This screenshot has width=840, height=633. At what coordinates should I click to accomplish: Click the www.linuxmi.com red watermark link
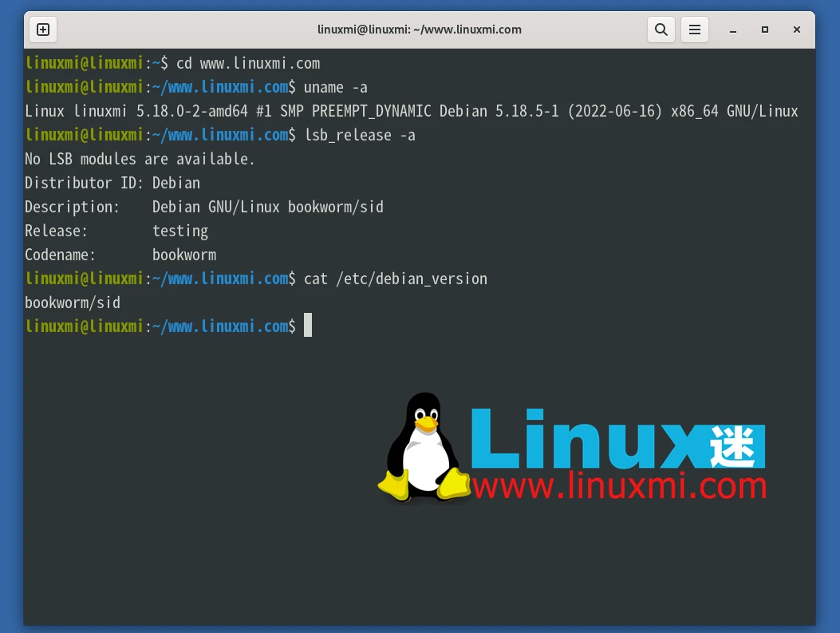[618, 485]
